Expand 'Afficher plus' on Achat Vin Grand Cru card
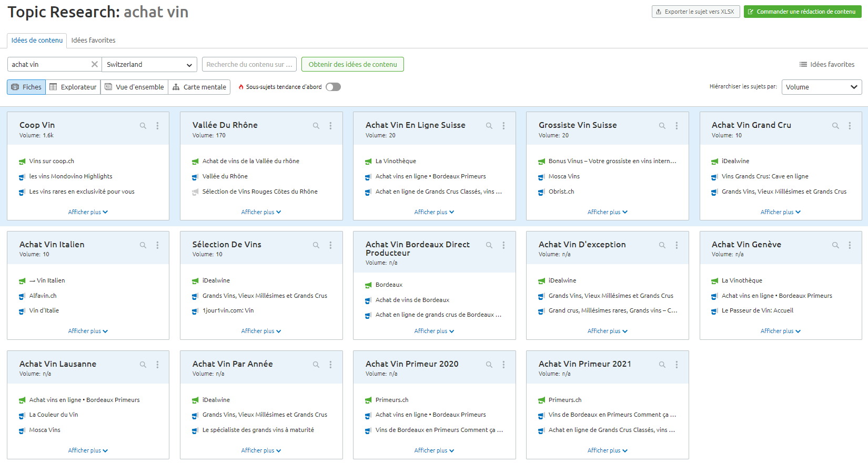The image size is (868, 473). tap(780, 212)
